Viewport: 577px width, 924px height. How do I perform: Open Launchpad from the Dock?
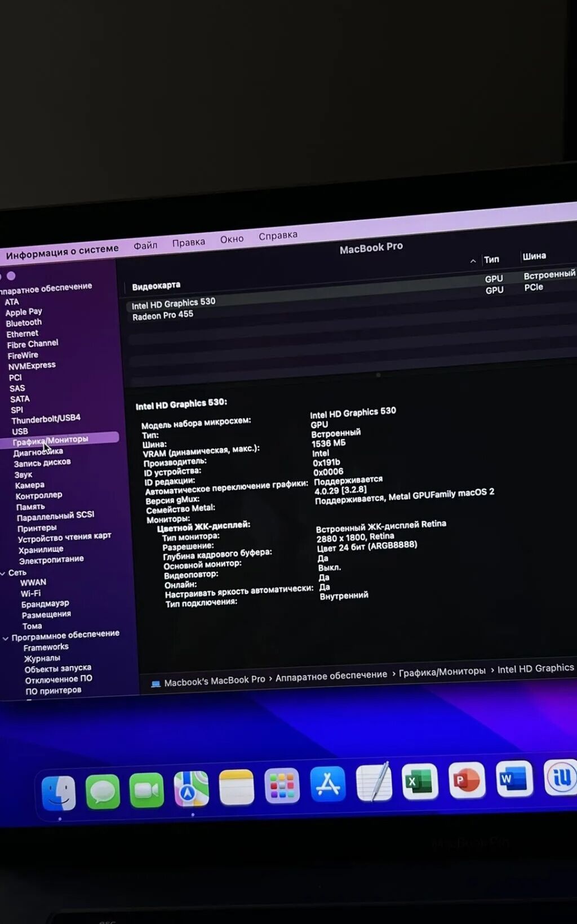point(282,785)
